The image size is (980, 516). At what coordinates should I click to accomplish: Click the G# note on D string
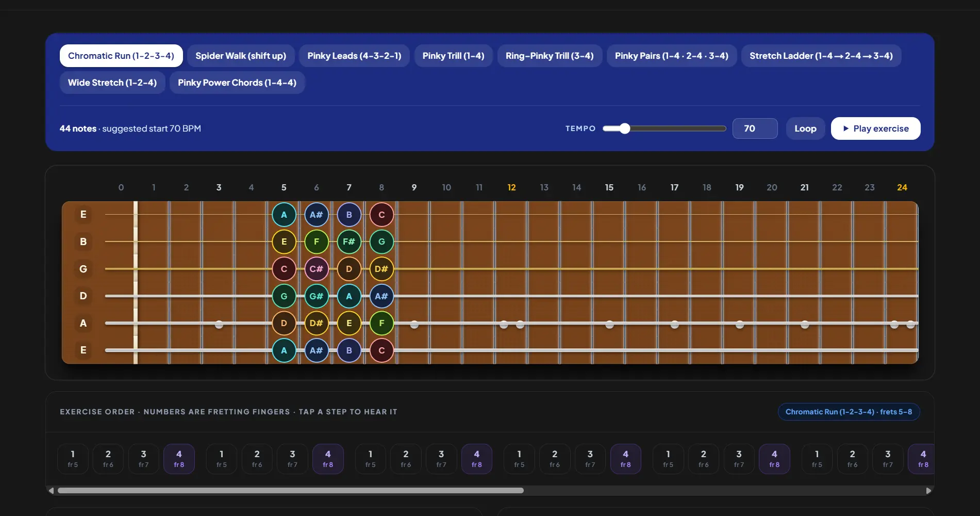pyautogui.click(x=317, y=296)
